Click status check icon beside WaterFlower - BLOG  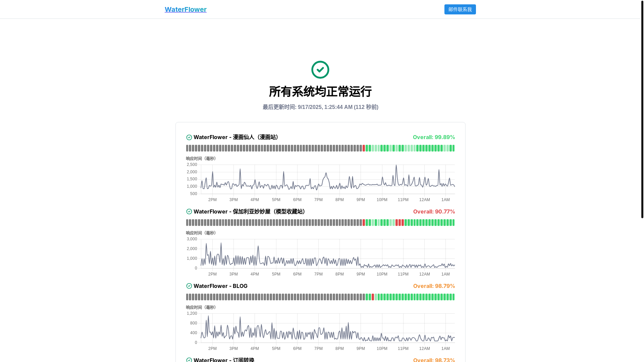(189, 286)
